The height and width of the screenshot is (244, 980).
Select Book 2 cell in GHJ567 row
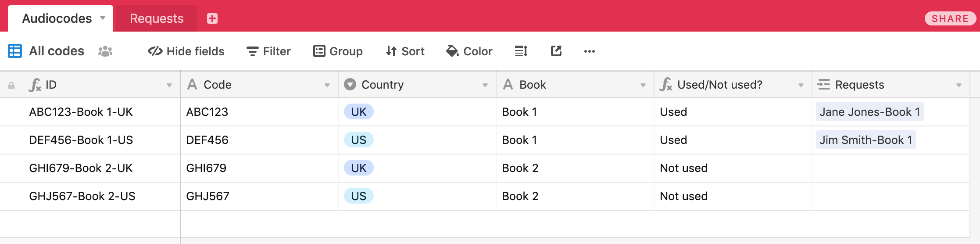tap(575, 196)
